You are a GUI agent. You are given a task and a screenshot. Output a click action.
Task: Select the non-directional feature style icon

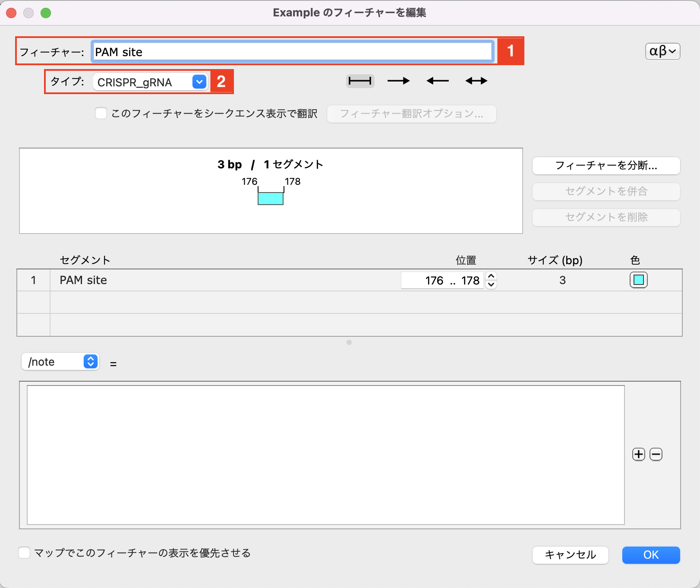click(x=359, y=81)
